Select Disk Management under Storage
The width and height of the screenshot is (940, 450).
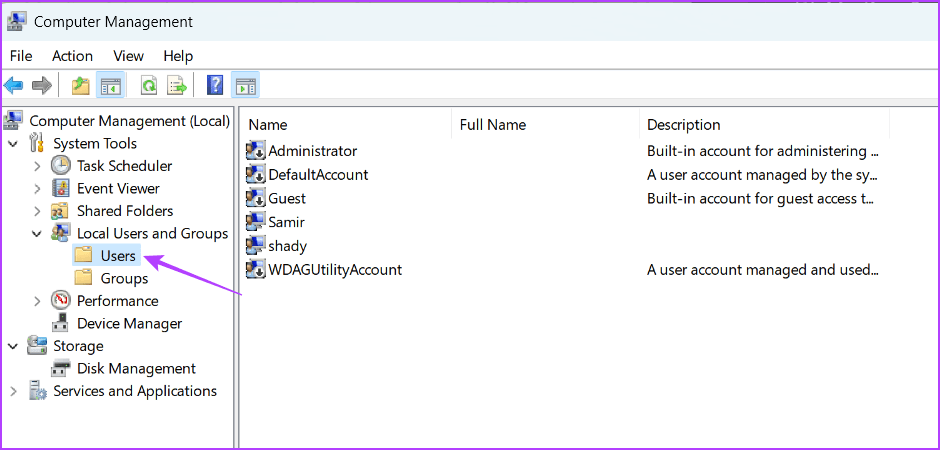point(136,368)
